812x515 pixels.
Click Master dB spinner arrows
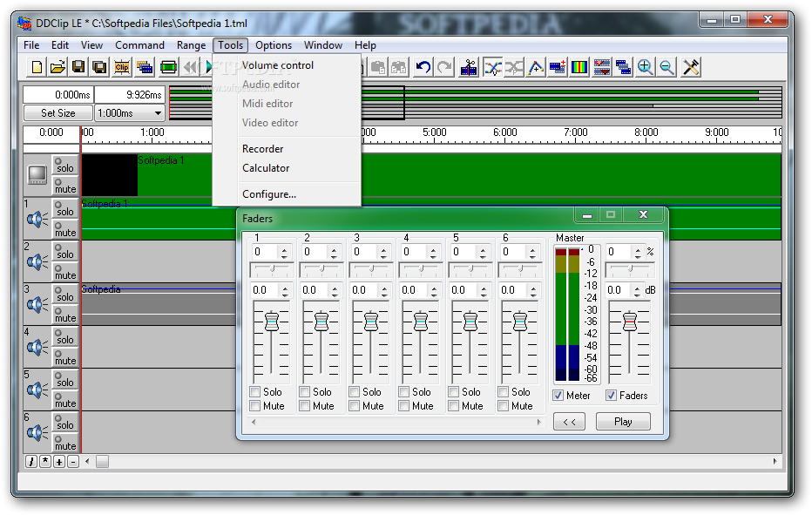coord(637,291)
